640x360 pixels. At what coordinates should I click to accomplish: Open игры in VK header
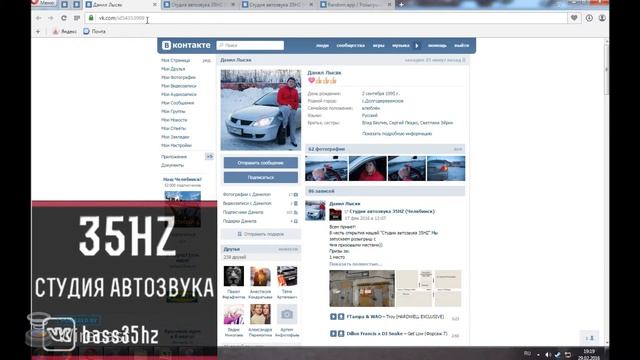(x=378, y=46)
